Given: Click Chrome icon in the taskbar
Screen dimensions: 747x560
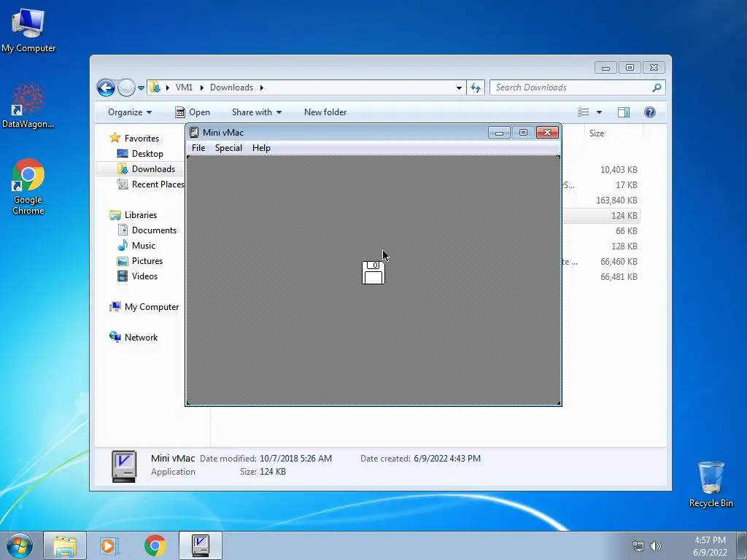Looking at the screenshot, I should click(155, 545).
